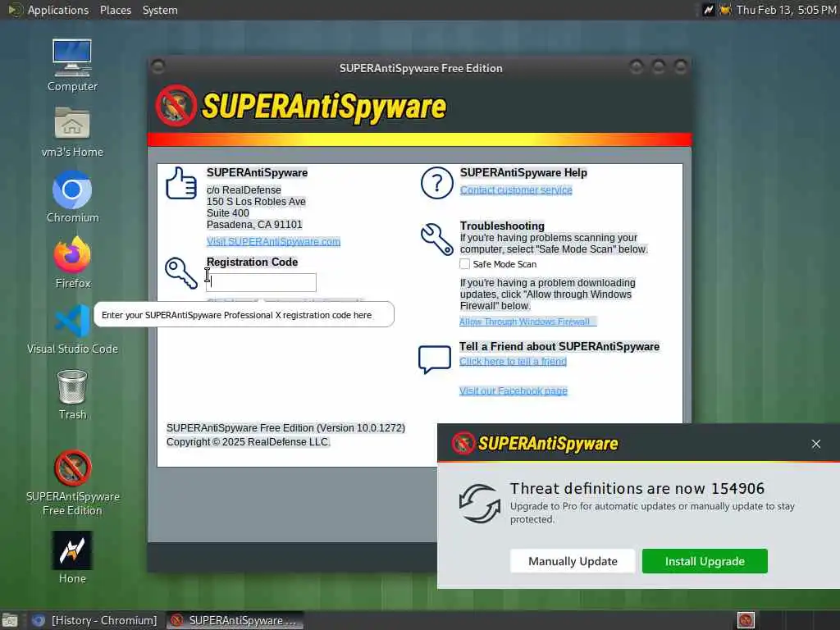840x630 pixels.
Task: Open Visit our Facebook page link
Action: click(514, 391)
